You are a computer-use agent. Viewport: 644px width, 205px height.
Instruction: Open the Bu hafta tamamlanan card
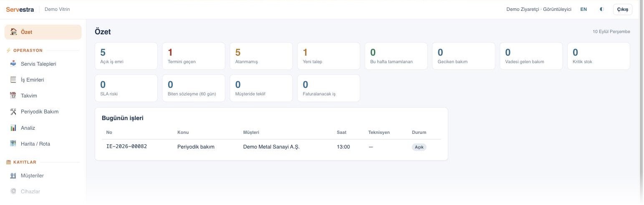tap(396, 56)
